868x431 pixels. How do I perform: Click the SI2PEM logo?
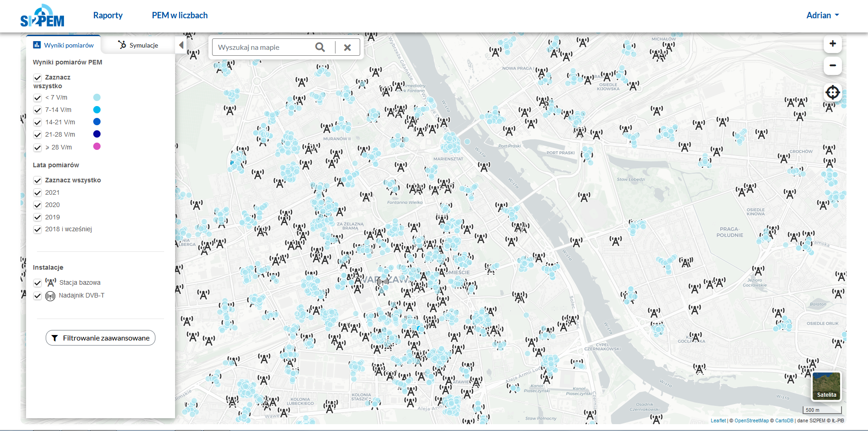point(42,16)
